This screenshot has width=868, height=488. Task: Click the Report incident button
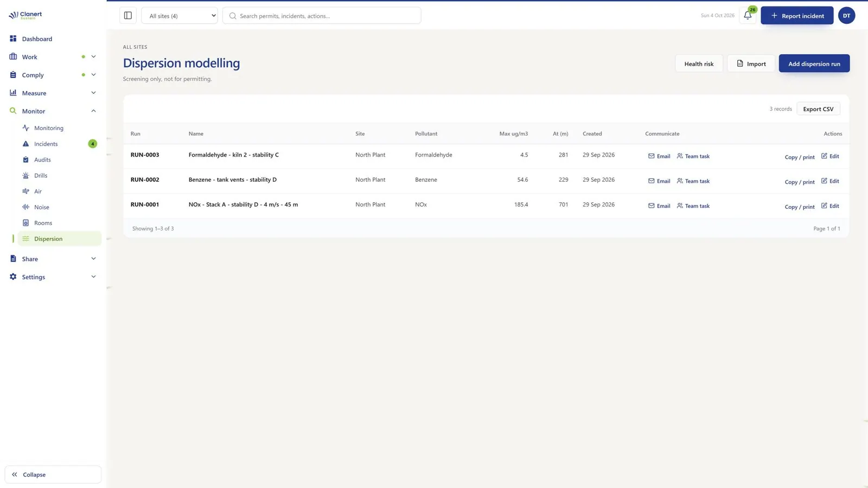coord(797,16)
